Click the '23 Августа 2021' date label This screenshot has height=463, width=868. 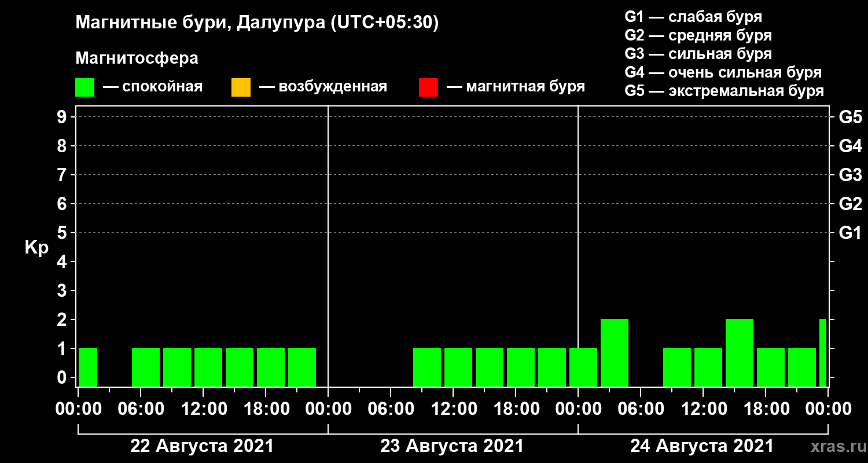452,446
